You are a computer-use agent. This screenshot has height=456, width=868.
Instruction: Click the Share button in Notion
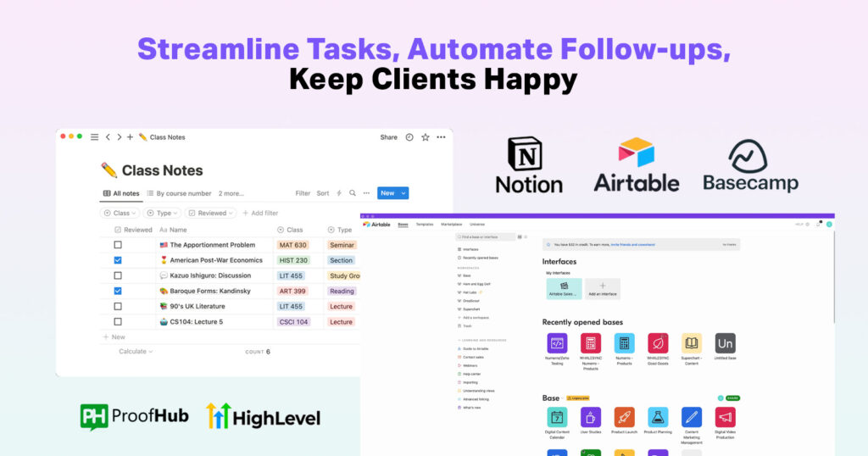388,137
